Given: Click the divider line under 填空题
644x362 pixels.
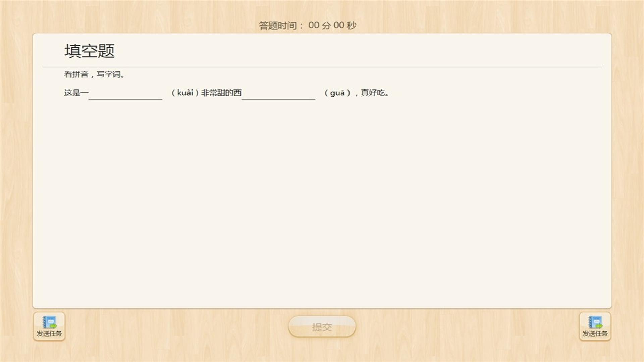Looking at the screenshot, I should click(x=322, y=67).
